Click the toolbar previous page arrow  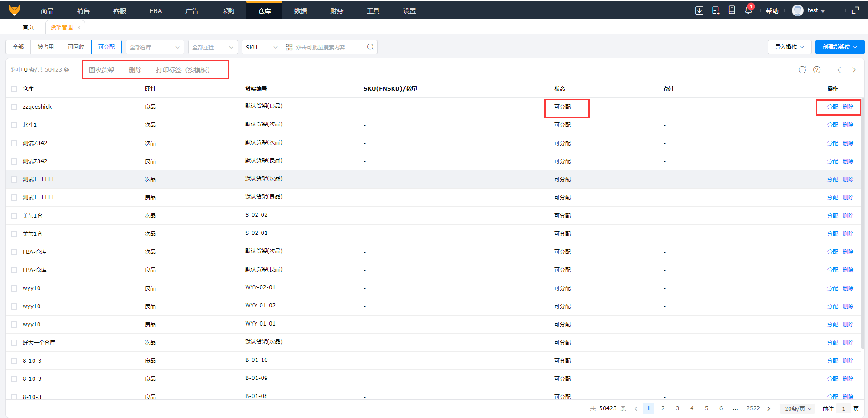pos(839,70)
